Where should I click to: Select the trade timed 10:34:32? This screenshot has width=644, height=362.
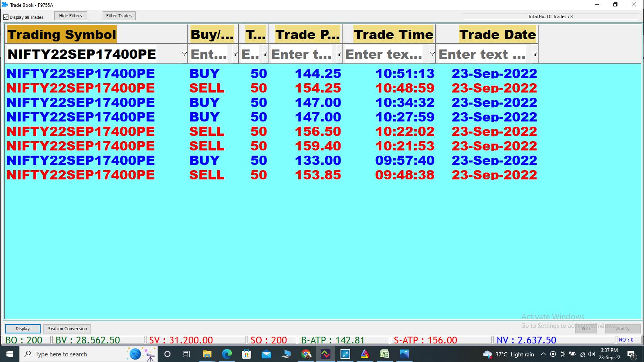[x=272, y=103]
